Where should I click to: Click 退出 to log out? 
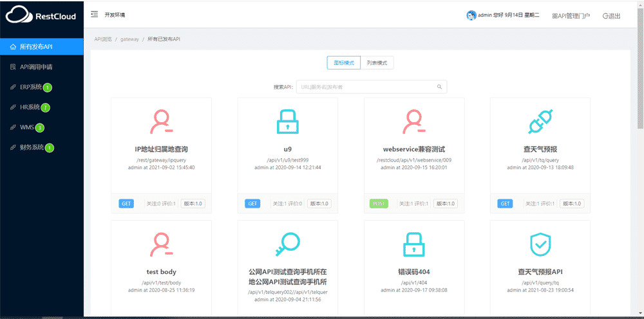point(611,15)
